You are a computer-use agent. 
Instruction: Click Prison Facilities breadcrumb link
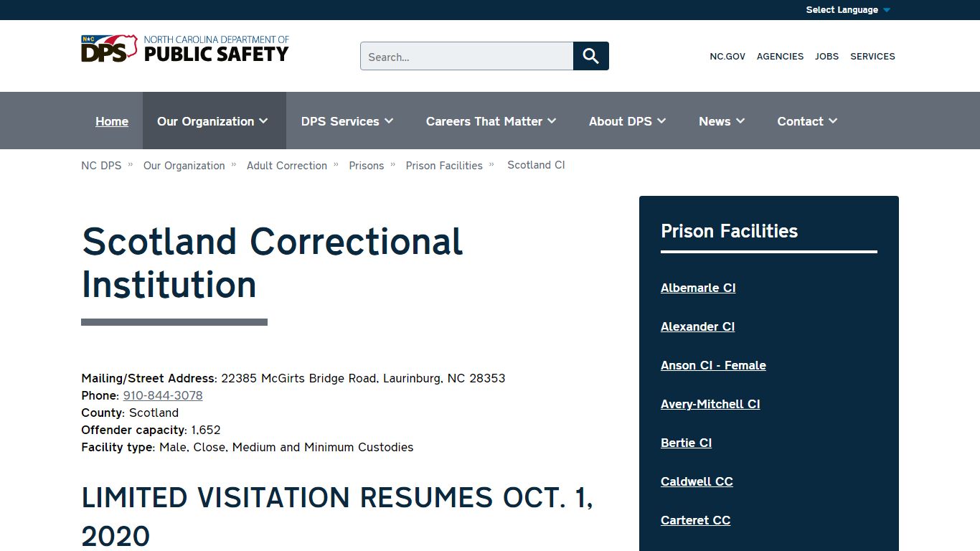point(444,166)
